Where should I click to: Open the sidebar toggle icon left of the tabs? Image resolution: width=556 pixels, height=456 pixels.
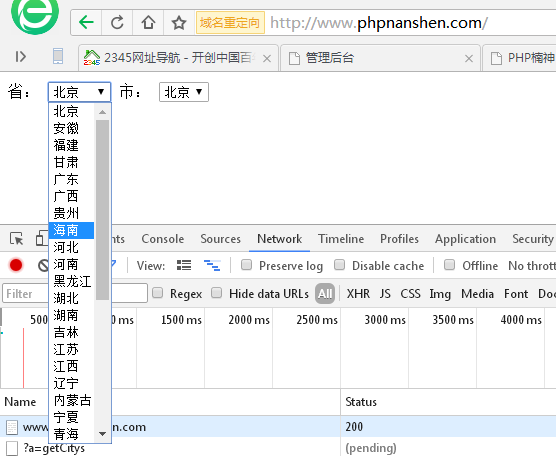click(x=21, y=56)
